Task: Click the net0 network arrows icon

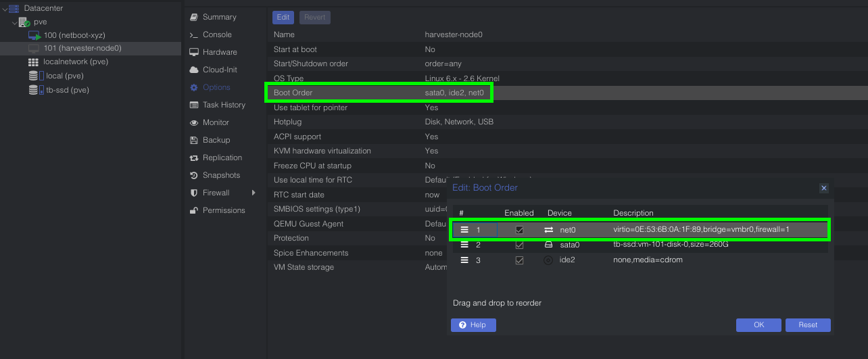Action: click(548, 230)
